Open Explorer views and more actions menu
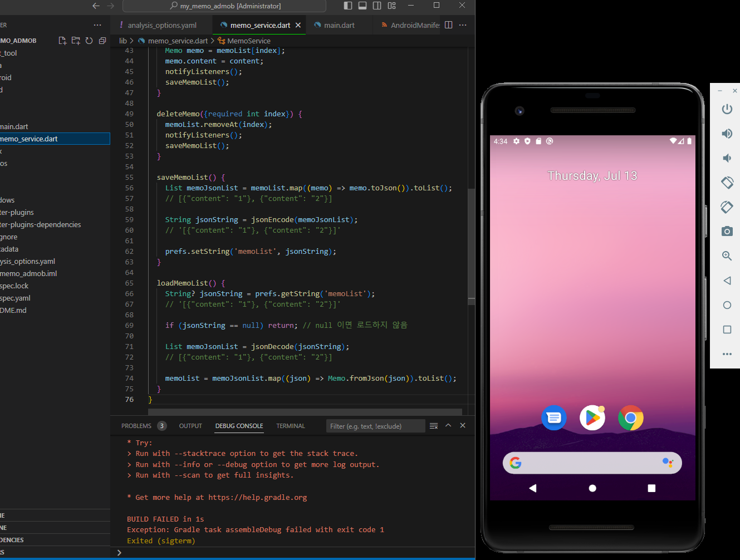 [98, 25]
